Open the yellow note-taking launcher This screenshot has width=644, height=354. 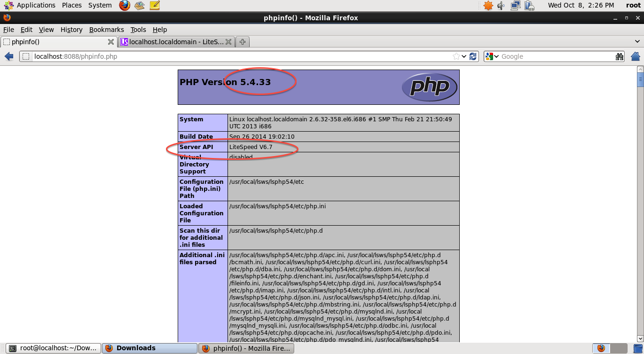(x=155, y=6)
